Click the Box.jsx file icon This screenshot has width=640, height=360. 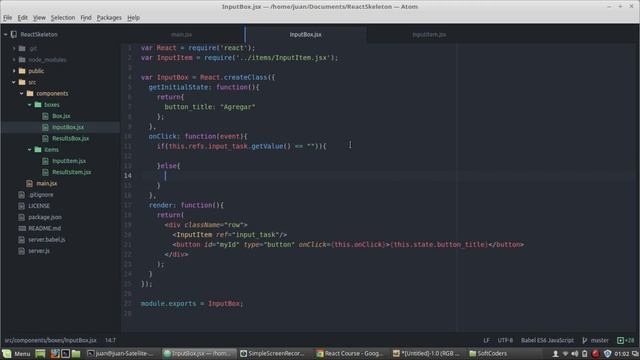(x=45, y=116)
